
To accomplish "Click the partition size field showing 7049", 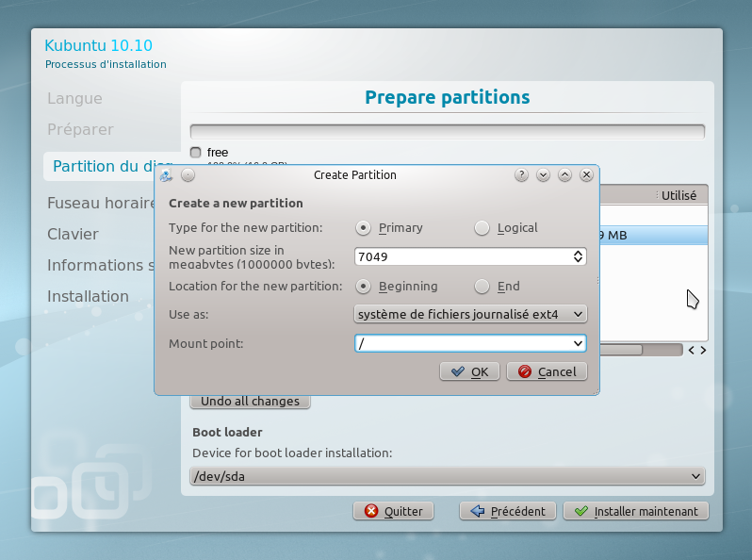I will pyautogui.click(x=463, y=256).
